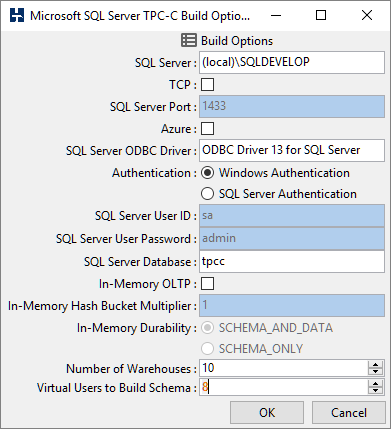Click the 'In-Memory Hash Bucket Multiplier :' label
This screenshot has height=429, width=391.
pos(102,306)
